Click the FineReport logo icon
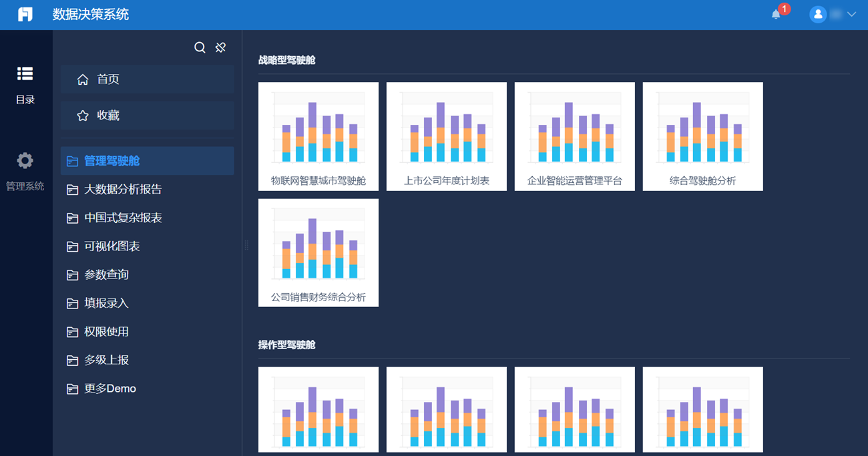The width and height of the screenshot is (868, 456). 25,14
